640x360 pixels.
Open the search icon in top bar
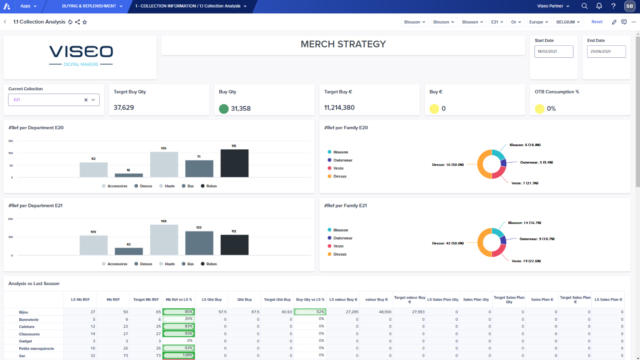tap(584, 6)
